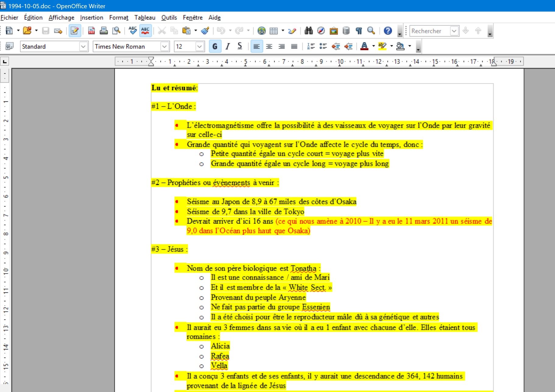Image resolution: width=555 pixels, height=392 pixels.
Task: Apply yellow highlighting color
Action: (382, 46)
